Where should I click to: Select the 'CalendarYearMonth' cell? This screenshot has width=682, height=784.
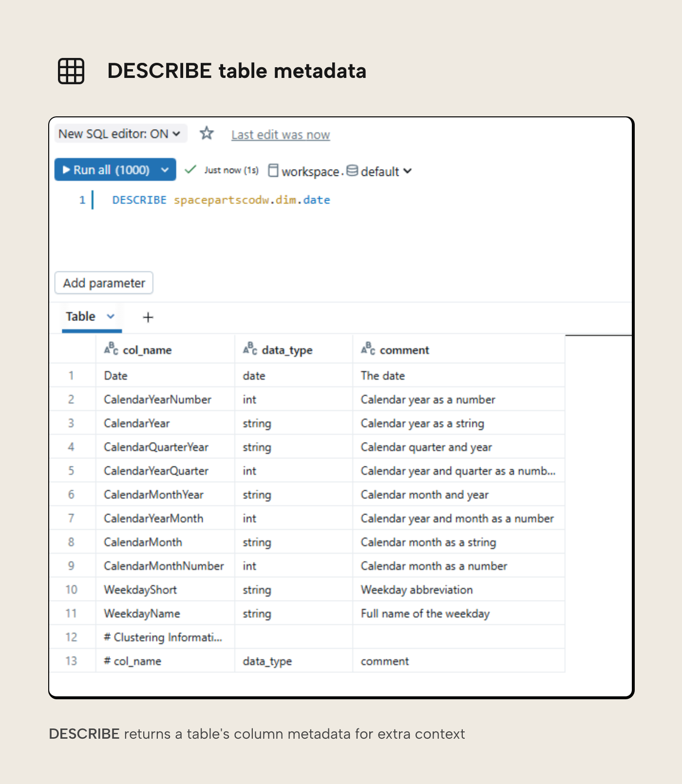point(165,519)
